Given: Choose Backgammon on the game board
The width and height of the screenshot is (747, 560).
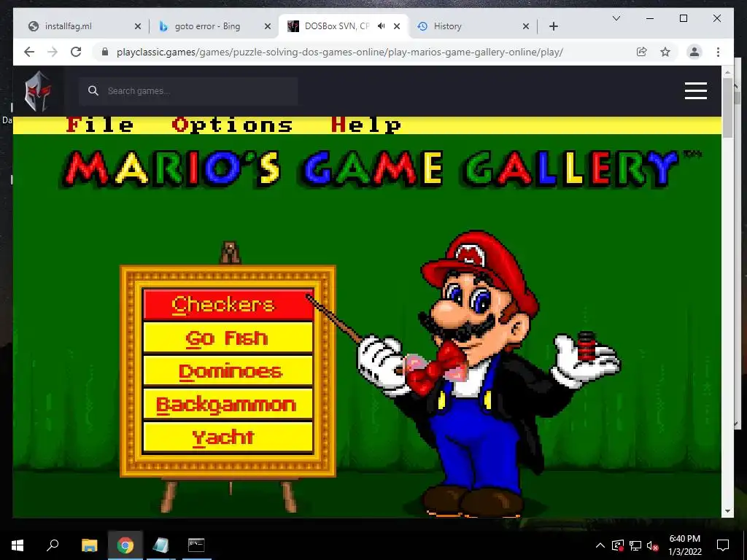Looking at the screenshot, I should pos(228,404).
